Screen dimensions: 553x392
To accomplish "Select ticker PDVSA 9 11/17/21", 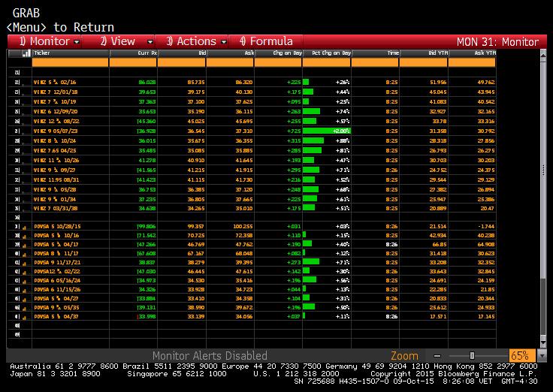I will click(57, 263).
